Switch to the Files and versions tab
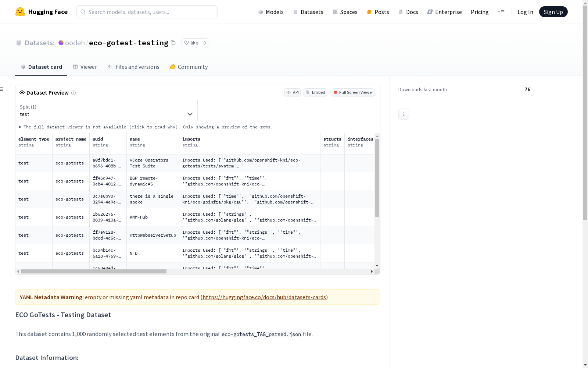The width and height of the screenshot is (588, 368). coord(133,67)
